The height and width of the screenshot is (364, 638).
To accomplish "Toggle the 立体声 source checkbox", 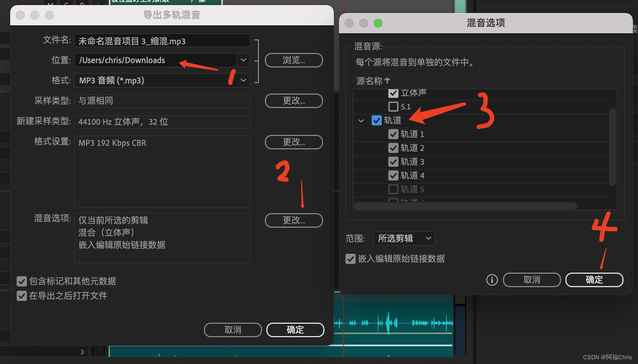I will pyautogui.click(x=393, y=93).
